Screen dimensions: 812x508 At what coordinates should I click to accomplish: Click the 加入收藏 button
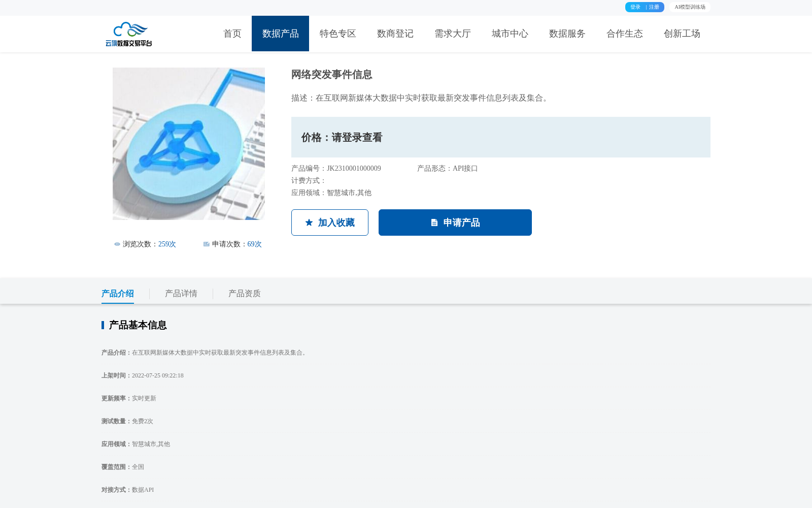pos(330,223)
